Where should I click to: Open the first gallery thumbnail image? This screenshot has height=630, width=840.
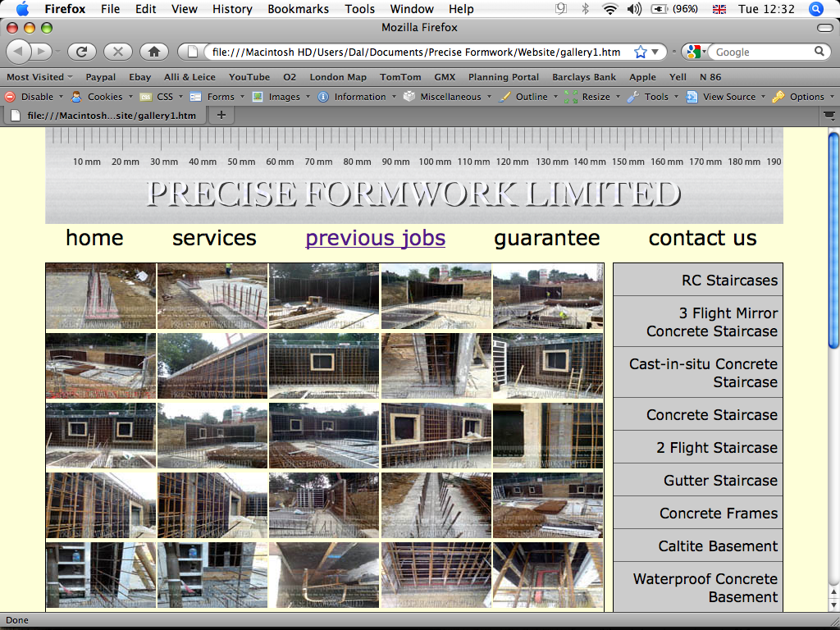click(x=101, y=296)
